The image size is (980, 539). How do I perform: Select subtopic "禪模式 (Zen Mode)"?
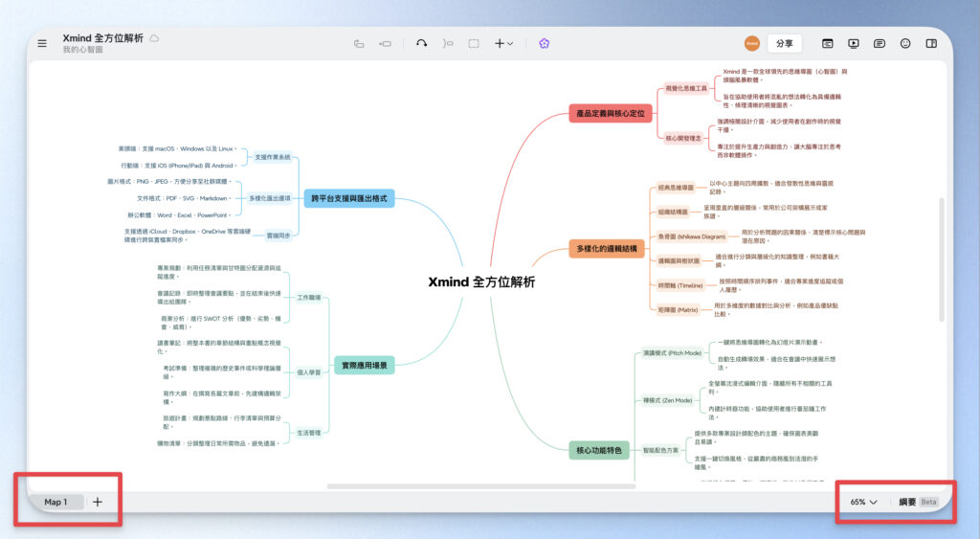point(667,400)
